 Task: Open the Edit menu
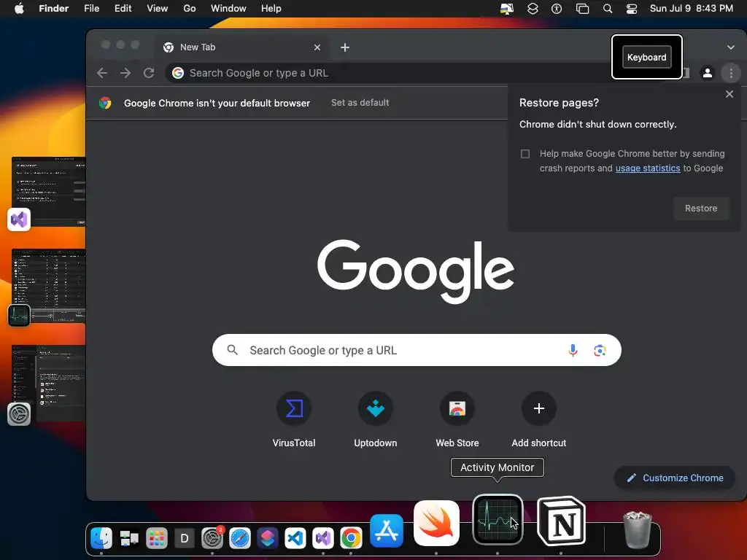[123, 8]
